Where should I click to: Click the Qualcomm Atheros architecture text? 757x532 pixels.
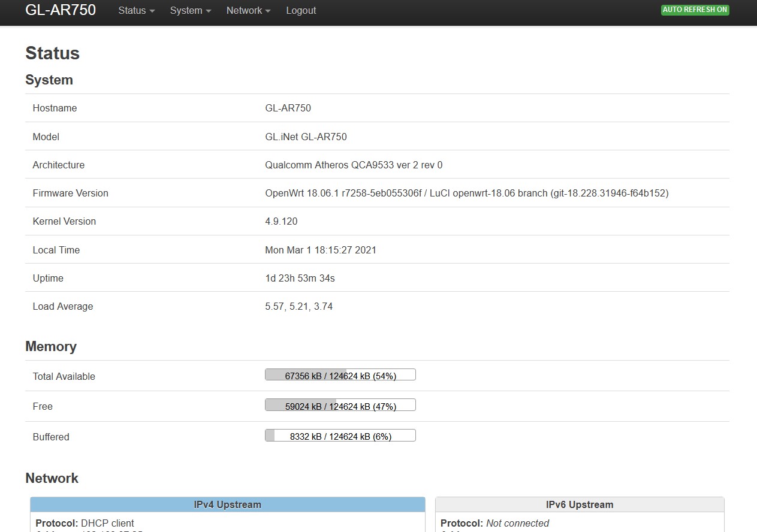tap(354, 165)
